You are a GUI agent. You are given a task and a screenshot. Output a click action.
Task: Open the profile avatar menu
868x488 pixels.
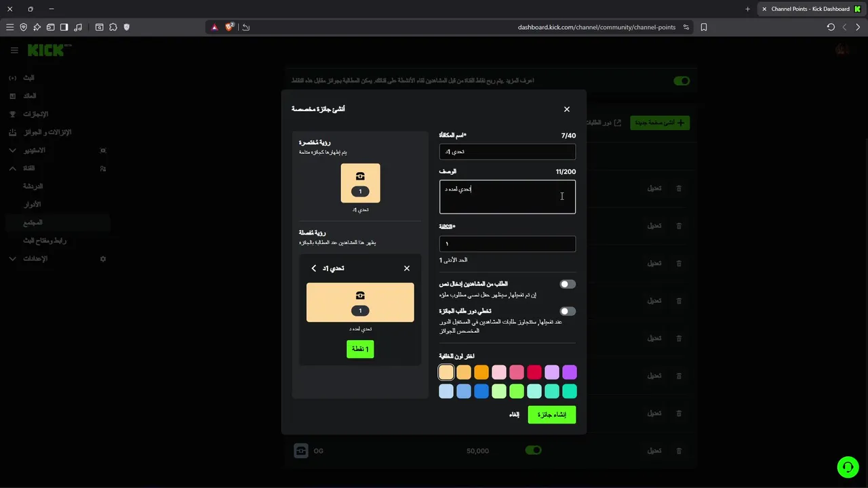(842, 49)
